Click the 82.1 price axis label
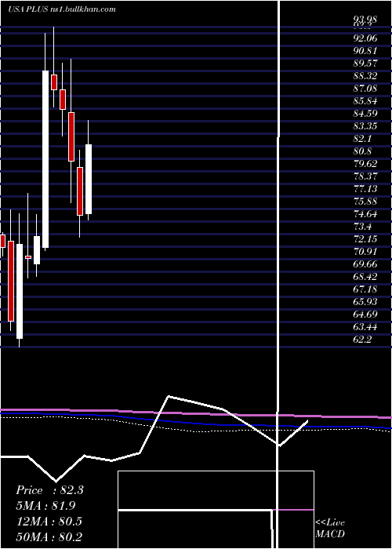The height and width of the screenshot is (549, 392). click(x=362, y=139)
